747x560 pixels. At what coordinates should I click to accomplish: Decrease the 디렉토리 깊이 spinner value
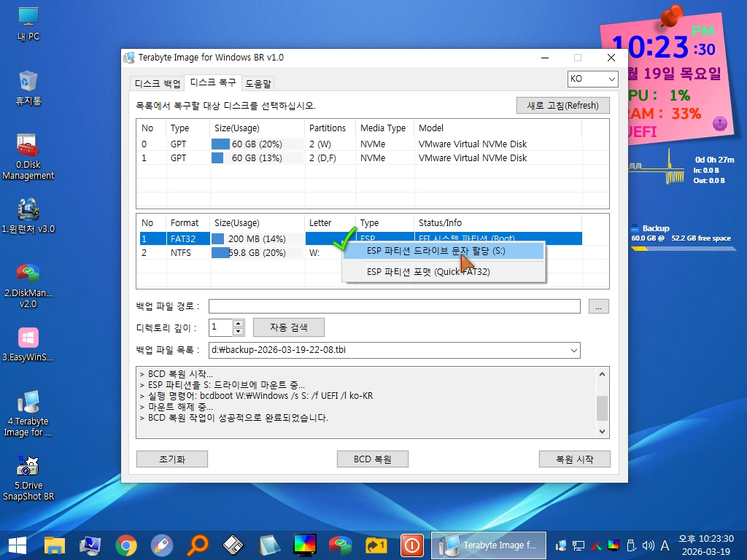[x=239, y=332]
